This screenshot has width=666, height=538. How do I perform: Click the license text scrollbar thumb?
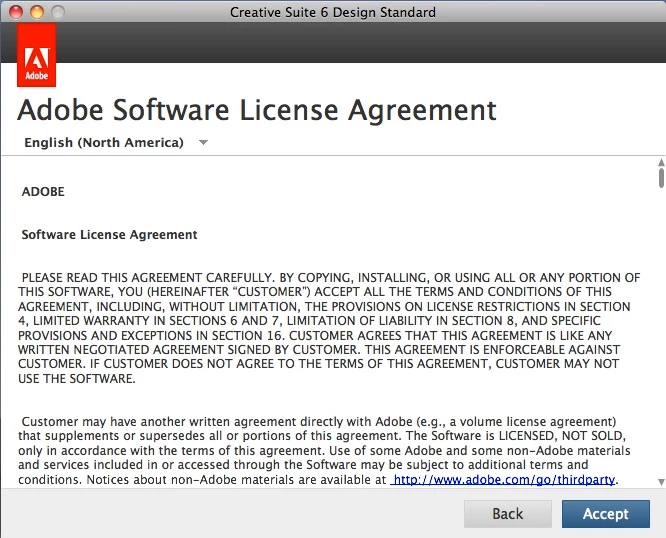[661, 178]
